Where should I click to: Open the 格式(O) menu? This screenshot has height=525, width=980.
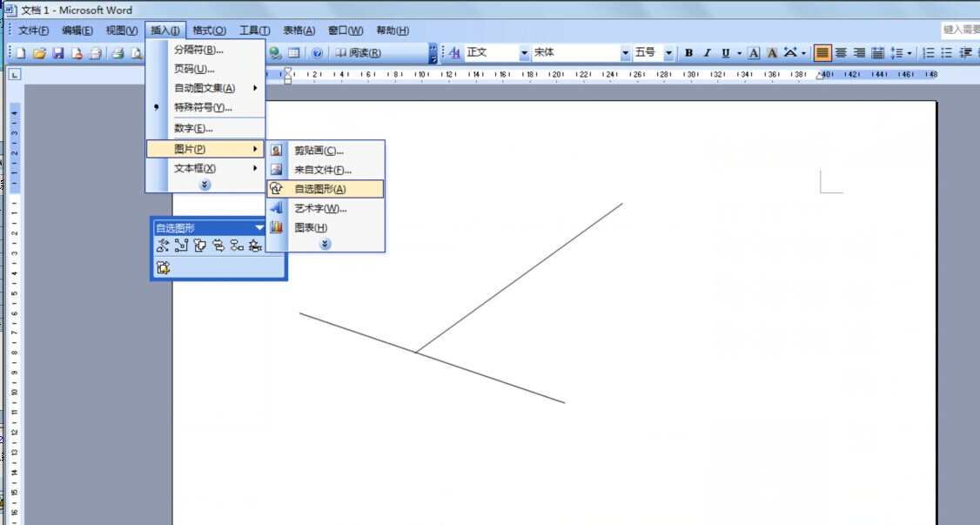[x=209, y=30]
